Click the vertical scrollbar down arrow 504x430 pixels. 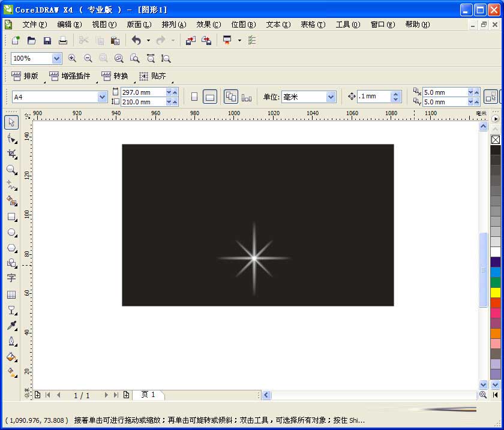[484, 385]
